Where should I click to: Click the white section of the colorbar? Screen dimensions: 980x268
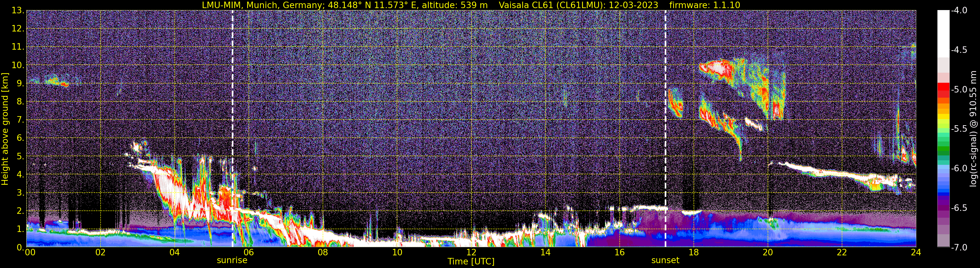coord(944,33)
